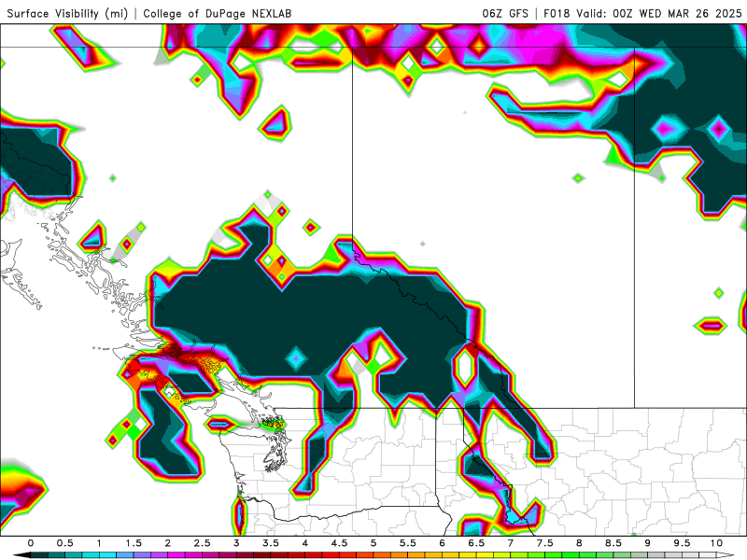Click the colorbar tick label "2"

(x=168, y=543)
